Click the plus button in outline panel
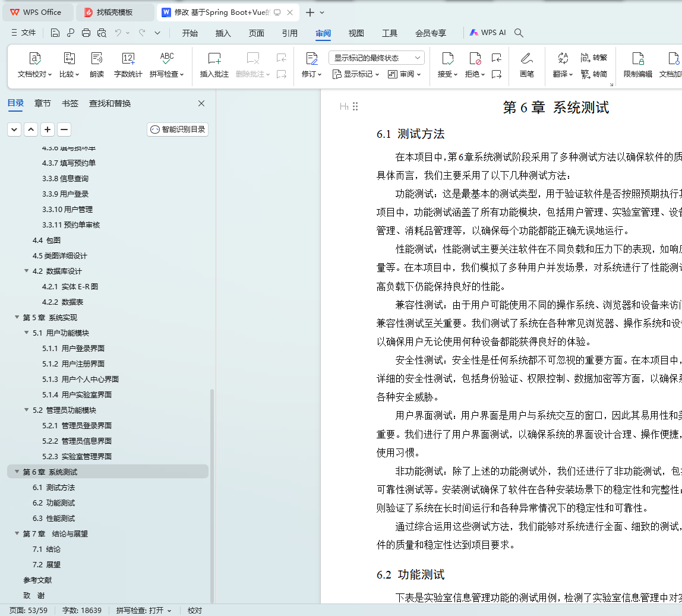The width and height of the screenshot is (682, 616). coord(48,129)
